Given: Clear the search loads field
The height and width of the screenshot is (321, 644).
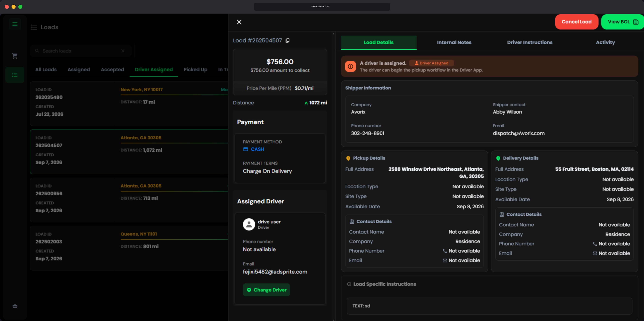Looking at the screenshot, I should pos(123,51).
